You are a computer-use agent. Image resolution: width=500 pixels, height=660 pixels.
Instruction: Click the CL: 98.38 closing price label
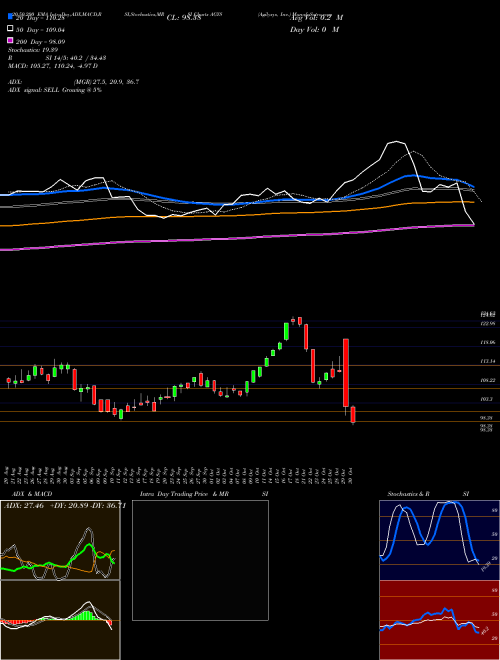click(184, 18)
